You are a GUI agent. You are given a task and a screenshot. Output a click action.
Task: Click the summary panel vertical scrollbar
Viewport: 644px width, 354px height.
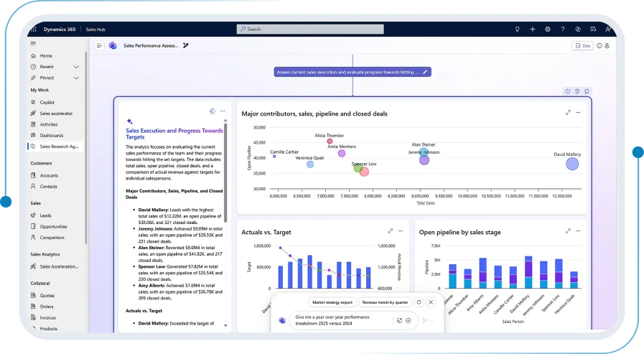(225, 172)
